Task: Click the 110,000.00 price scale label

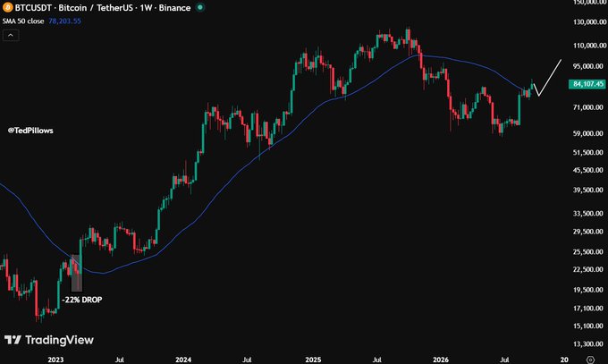Action: click(589, 46)
